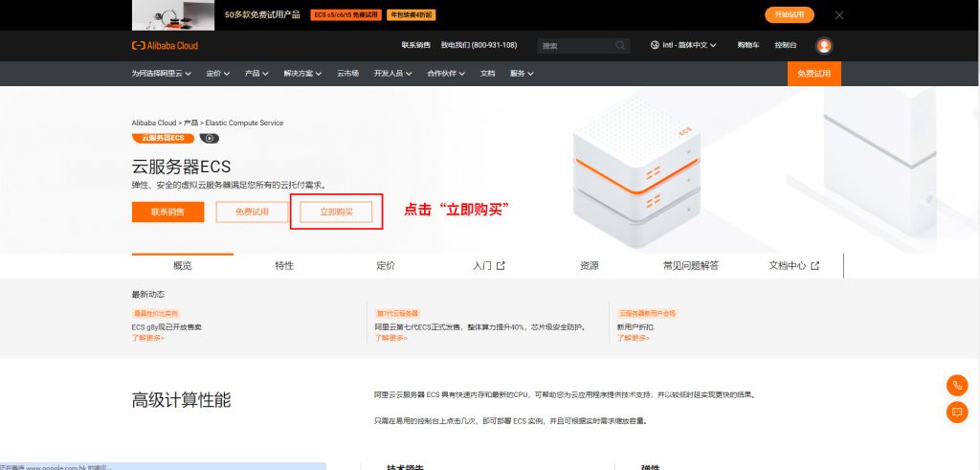Image resolution: width=980 pixels, height=470 pixels.
Task: Expand the 合作伙伴 navigation menu
Action: click(446, 74)
